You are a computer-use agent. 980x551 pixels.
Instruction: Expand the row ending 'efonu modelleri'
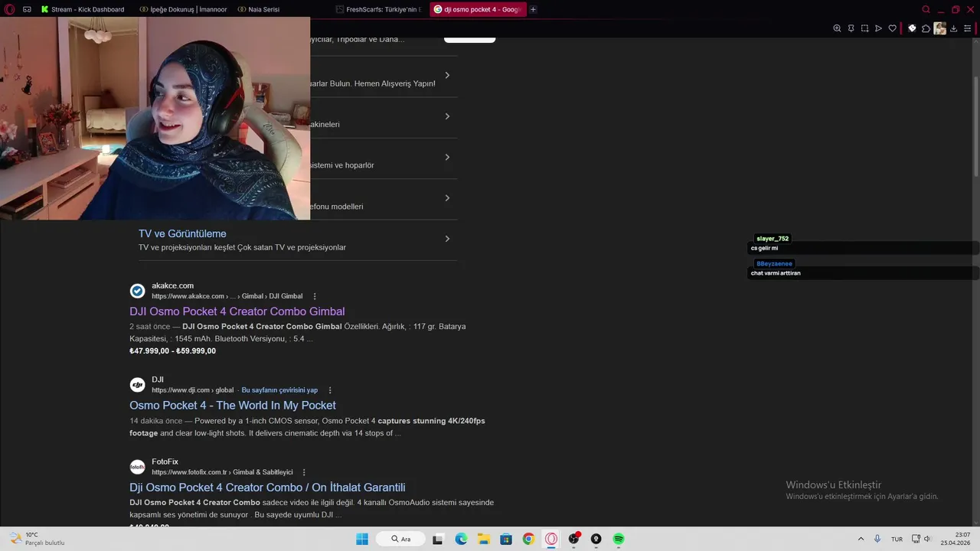coord(447,198)
